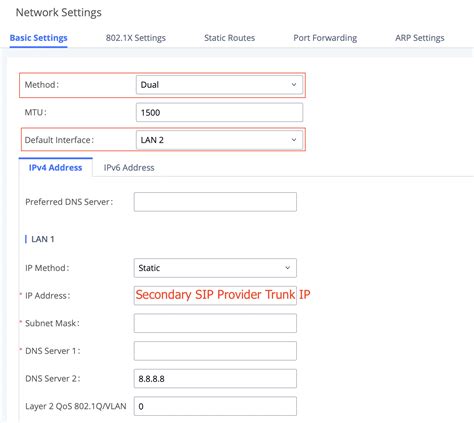The width and height of the screenshot is (474, 423).
Task: Click the chevron arrow in Method field
Action: point(294,85)
